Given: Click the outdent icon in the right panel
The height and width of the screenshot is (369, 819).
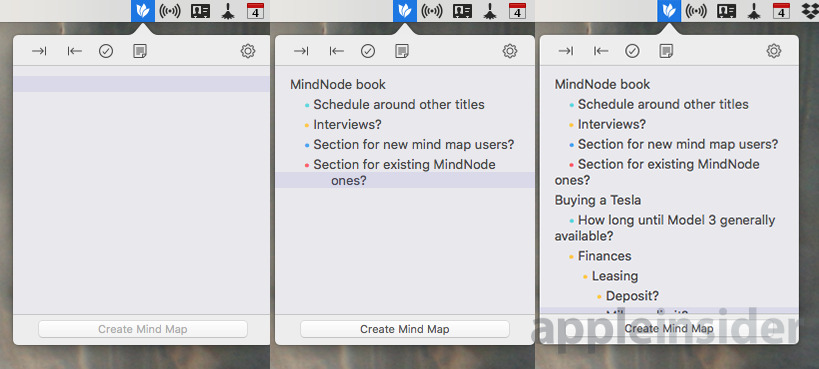Looking at the screenshot, I should 601,51.
